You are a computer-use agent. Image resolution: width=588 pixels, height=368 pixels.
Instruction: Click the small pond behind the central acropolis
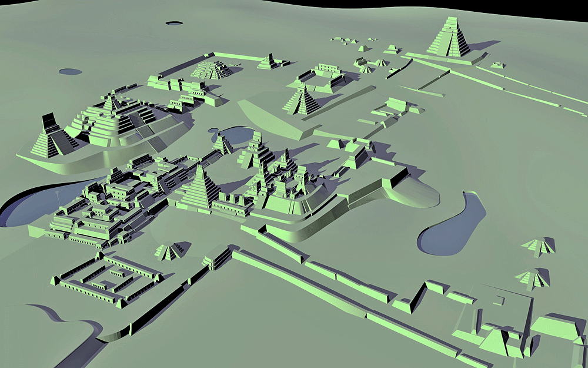235,135
